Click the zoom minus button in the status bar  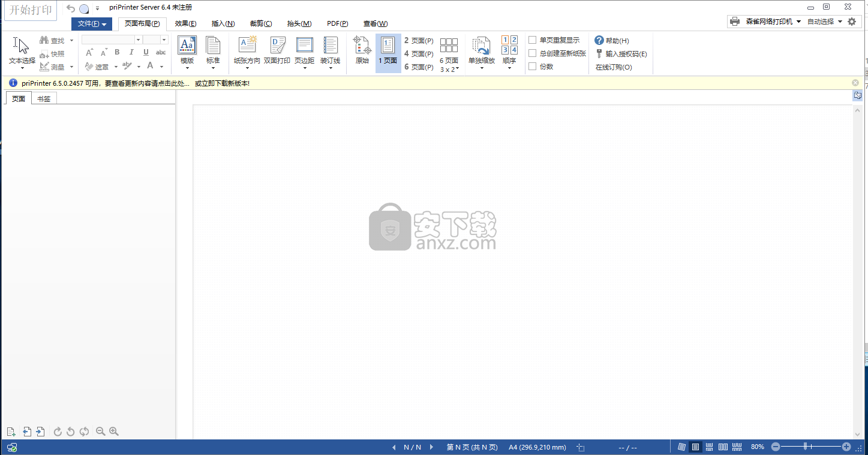[776, 447]
